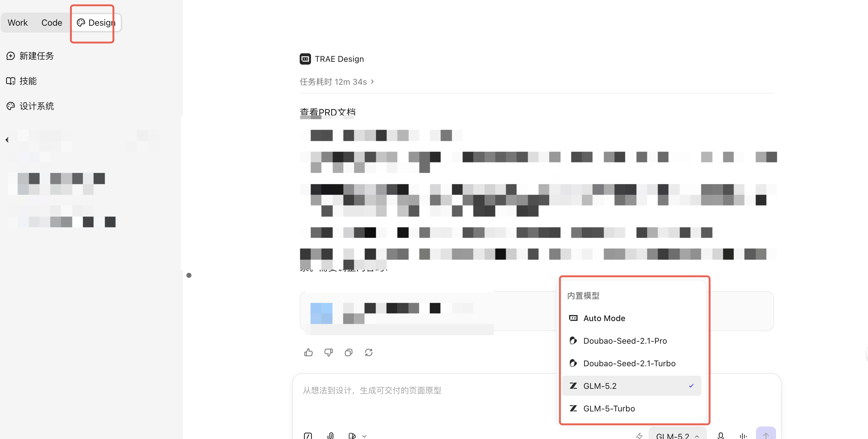Select the Design tab

(x=96, y=23)
